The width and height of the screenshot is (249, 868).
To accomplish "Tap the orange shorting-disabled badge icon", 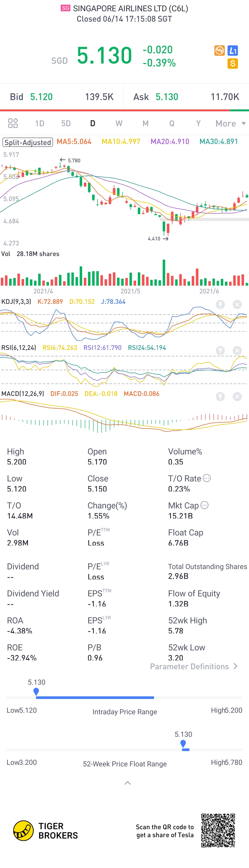I will [219, 51].
